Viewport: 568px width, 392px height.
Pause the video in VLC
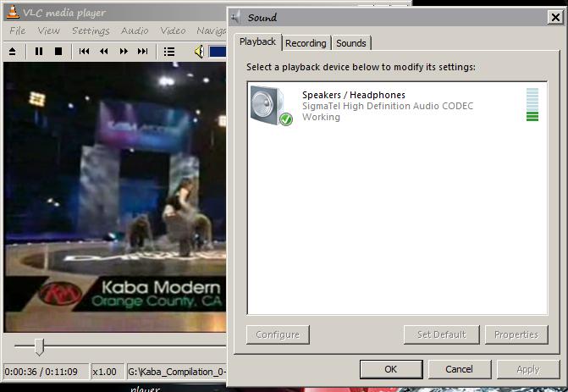tap(39, 52)
